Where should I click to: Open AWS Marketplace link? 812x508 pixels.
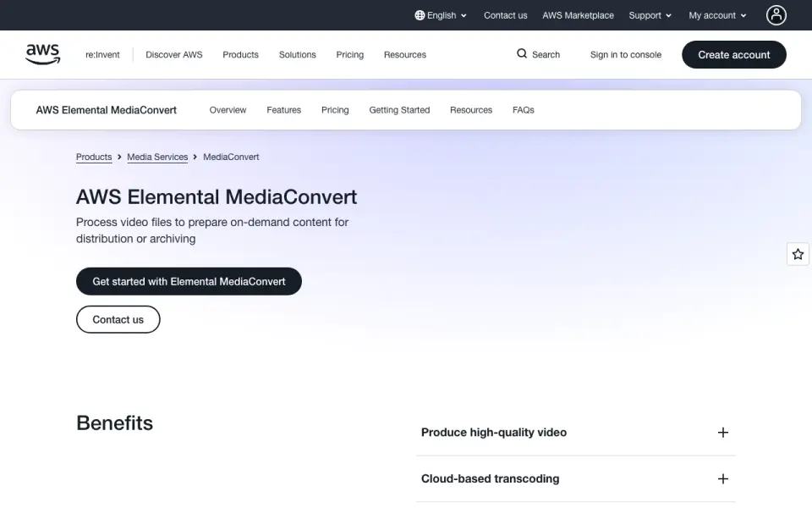point(578,15)
